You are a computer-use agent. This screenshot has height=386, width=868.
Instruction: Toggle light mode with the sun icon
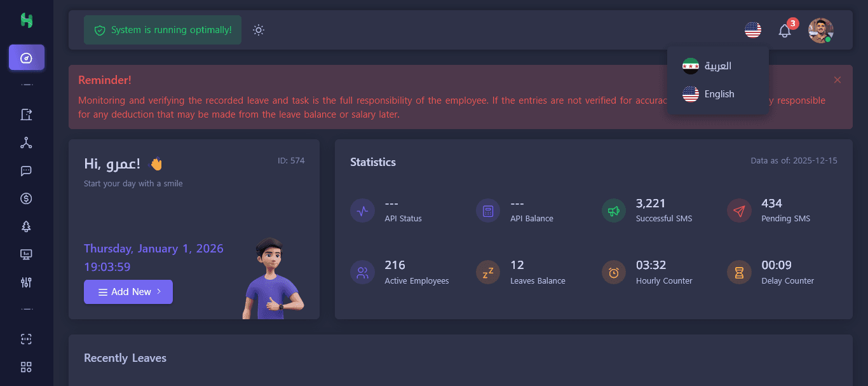258,30
